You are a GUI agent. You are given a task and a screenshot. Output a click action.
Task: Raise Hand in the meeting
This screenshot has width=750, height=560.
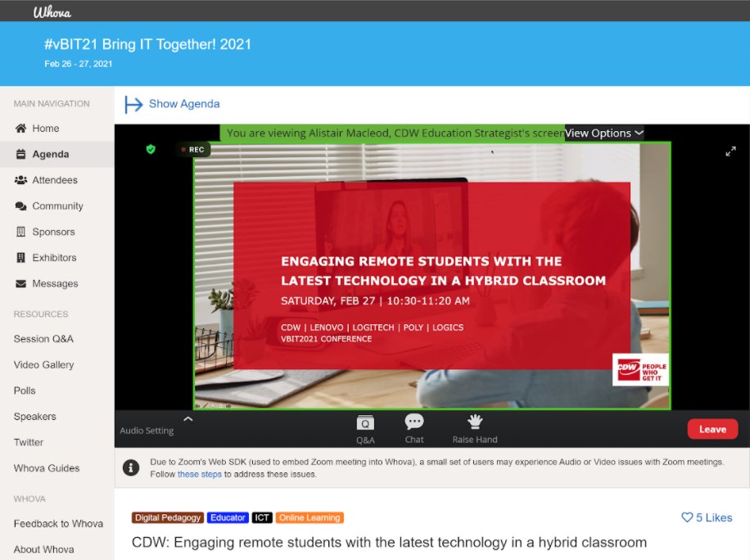coord(475,429)
